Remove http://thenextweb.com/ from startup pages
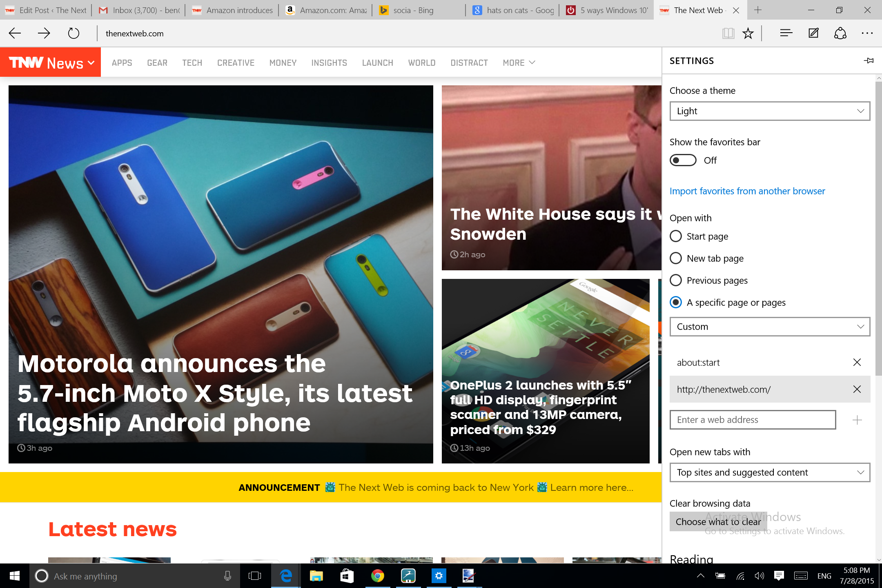This screenshot has width=882, height=588. pos(857,389)
